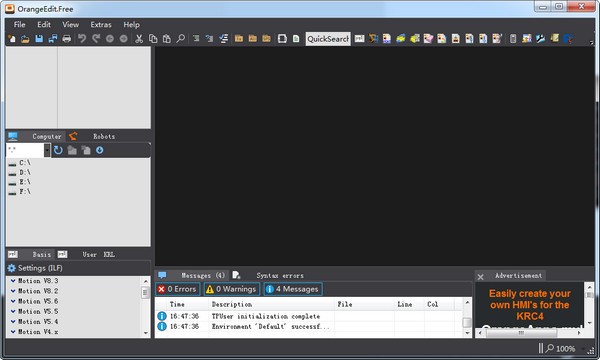Click the Cut scissors icon
Viewport: 600px width, 360px height.
click(139, 39)
